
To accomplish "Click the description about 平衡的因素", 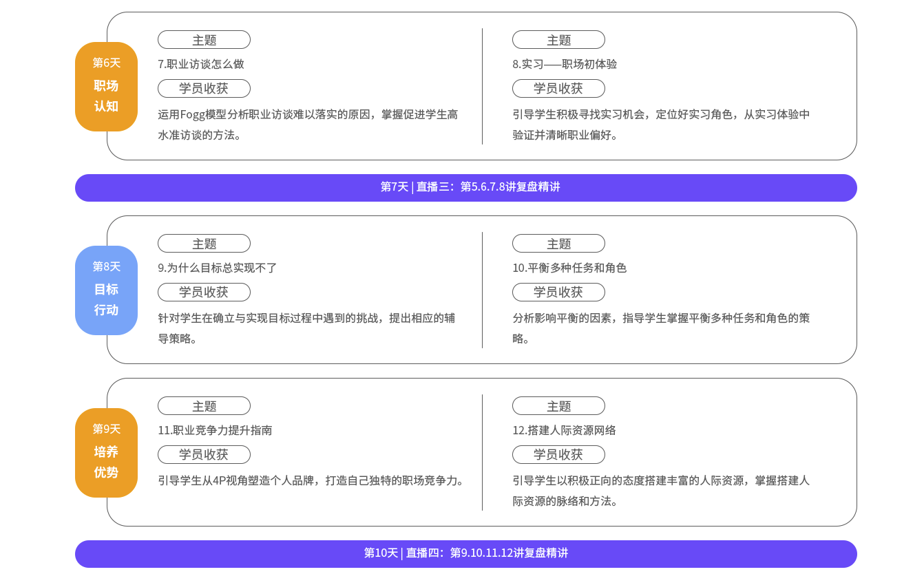I will pyautogui.click(x=661, y=328).
